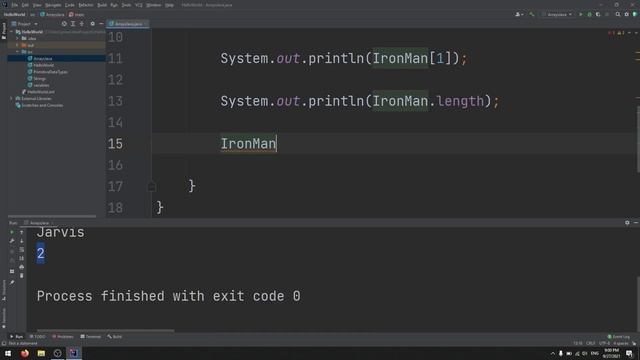
Task: Collapse the src folder
Action: 18,52
